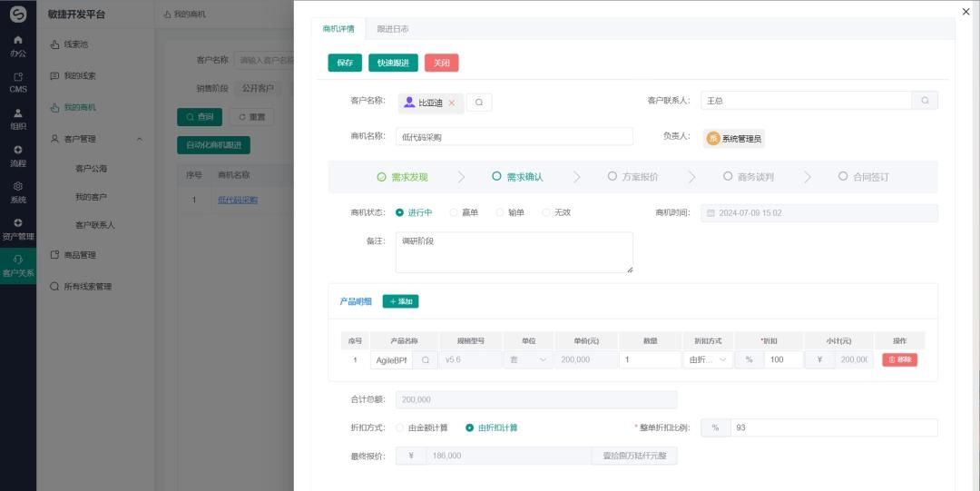Select 进行中 status radio button
The image size is (980, 491).
(399, 212)
